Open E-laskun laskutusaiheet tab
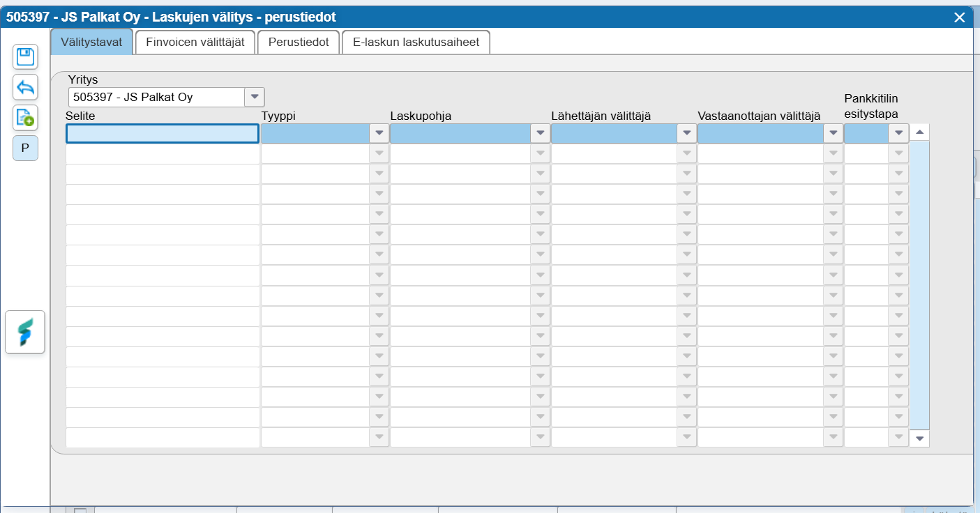This screenshot has width=980, height=513. pyautogui.click(x=416, y=42)
